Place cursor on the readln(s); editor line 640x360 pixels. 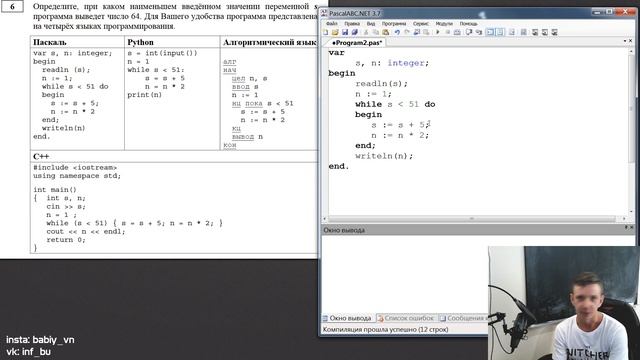click(x=381, y=84)
